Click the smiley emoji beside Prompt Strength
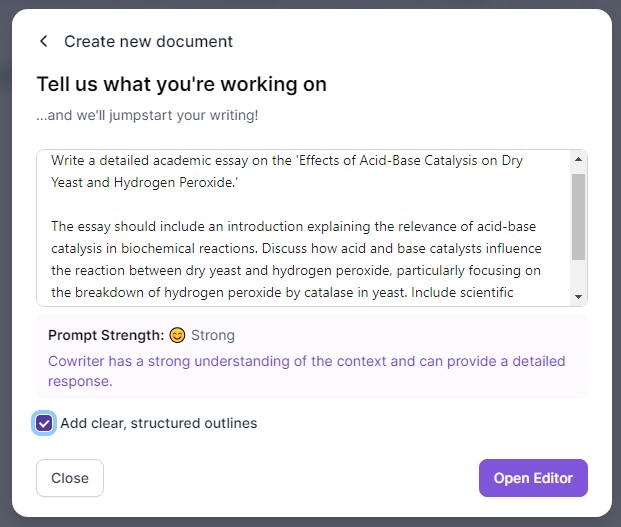 (x=177, y=335)
